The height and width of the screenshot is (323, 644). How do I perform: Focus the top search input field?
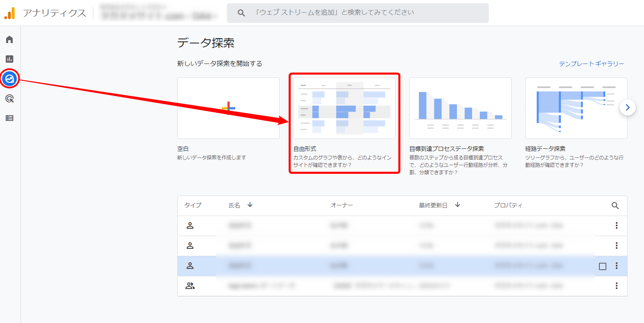(358, 13)
